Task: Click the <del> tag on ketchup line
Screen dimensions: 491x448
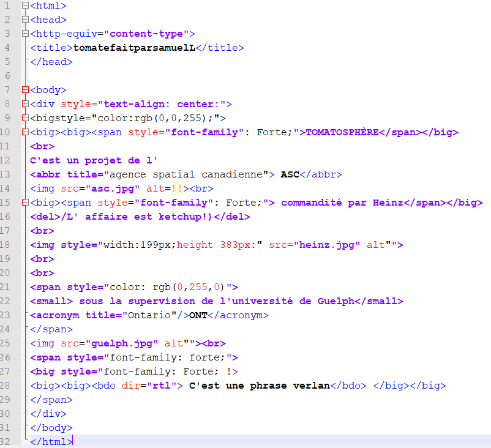Action: pos(45,217)
